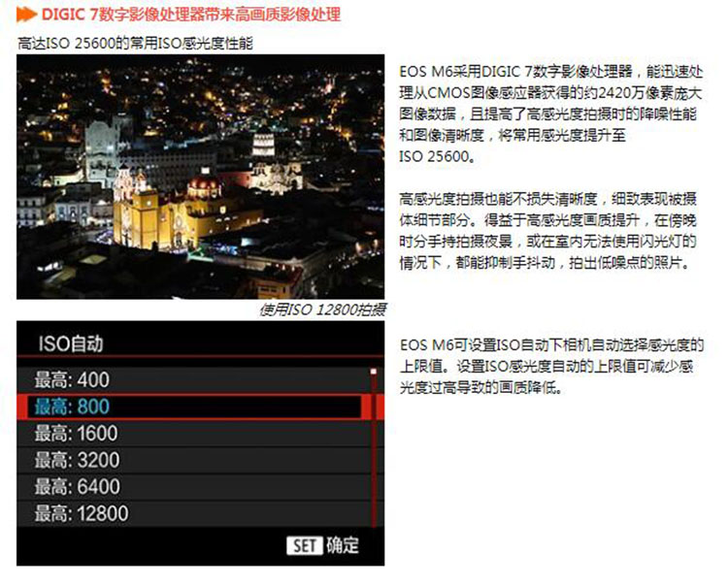Open the night cityscape sample photo
Image resolution: width=728 pixels, height=586 pixels.
201,177
